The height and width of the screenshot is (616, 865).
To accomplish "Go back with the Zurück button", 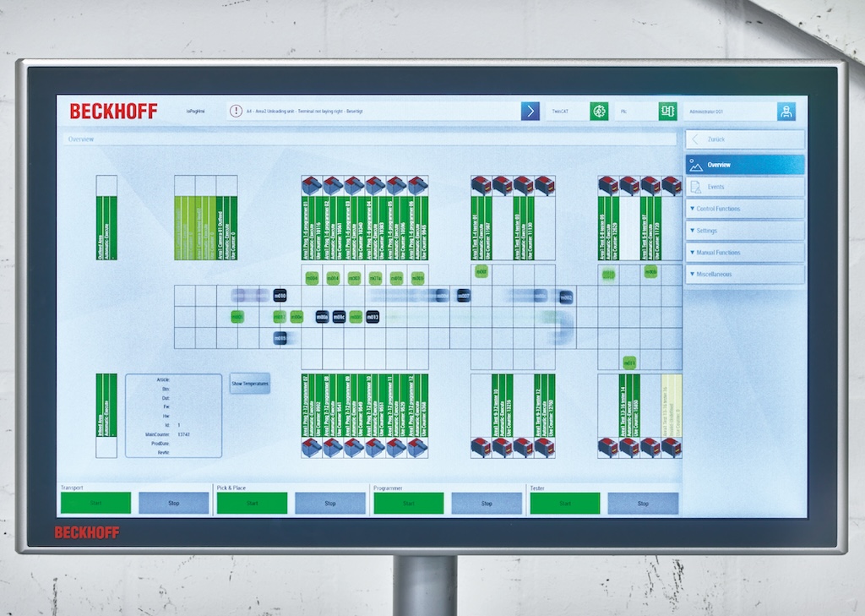I will coord(745,139).
